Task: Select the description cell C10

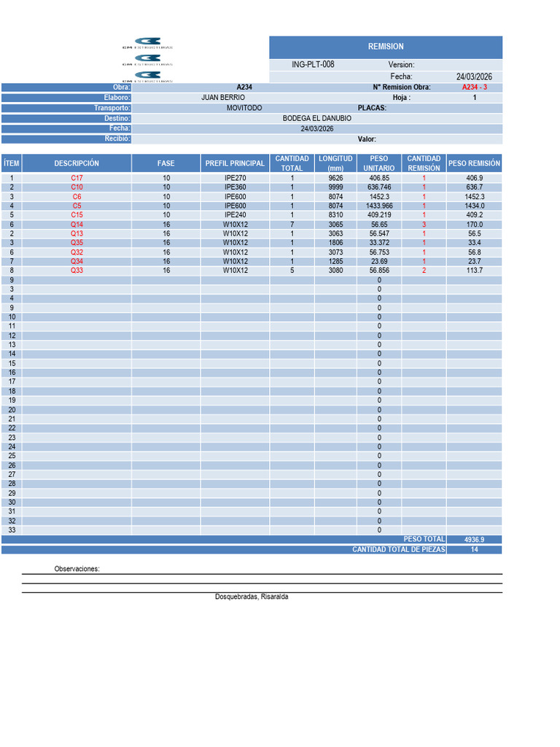Action: pos(77,187)
